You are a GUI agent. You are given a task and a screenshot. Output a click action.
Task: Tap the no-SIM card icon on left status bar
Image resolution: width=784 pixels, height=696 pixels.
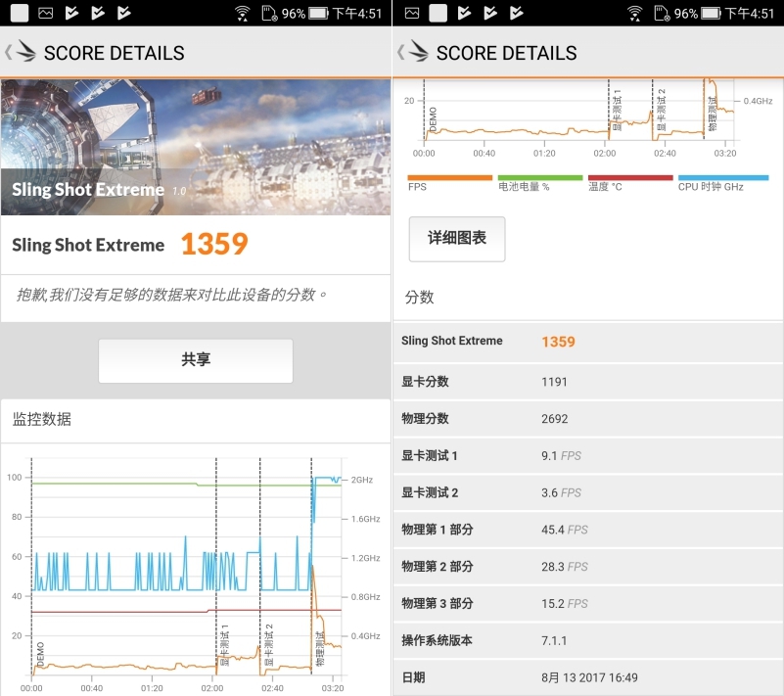coord(270,13)
